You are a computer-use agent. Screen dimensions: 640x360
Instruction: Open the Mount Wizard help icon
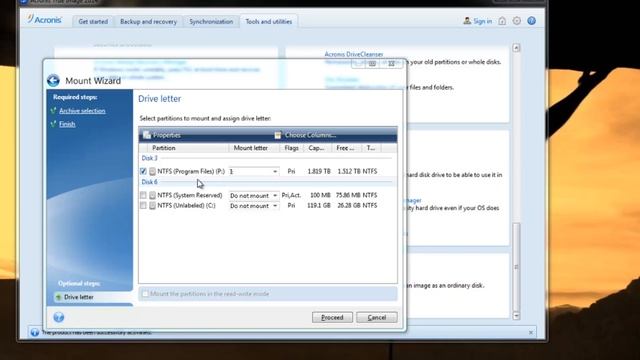click(59, 317)
